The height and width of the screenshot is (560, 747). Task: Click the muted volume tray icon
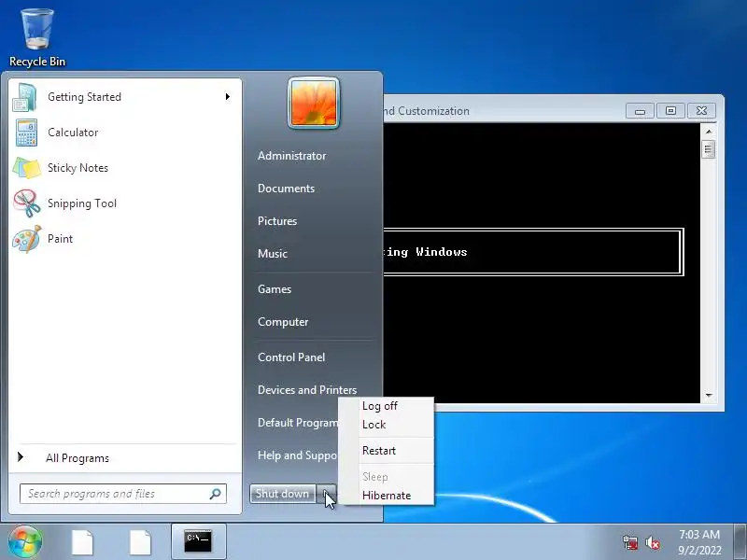click(x=652, y=542)
